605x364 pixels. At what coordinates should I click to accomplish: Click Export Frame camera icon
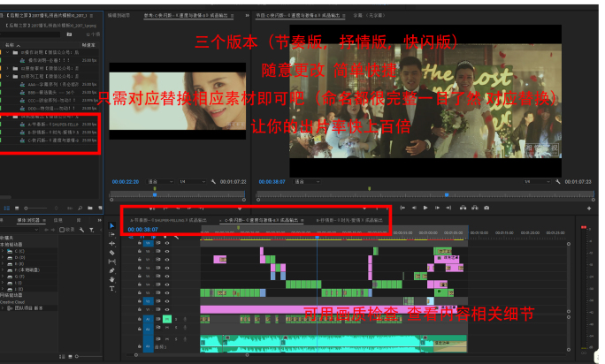[x=486, y=208]
